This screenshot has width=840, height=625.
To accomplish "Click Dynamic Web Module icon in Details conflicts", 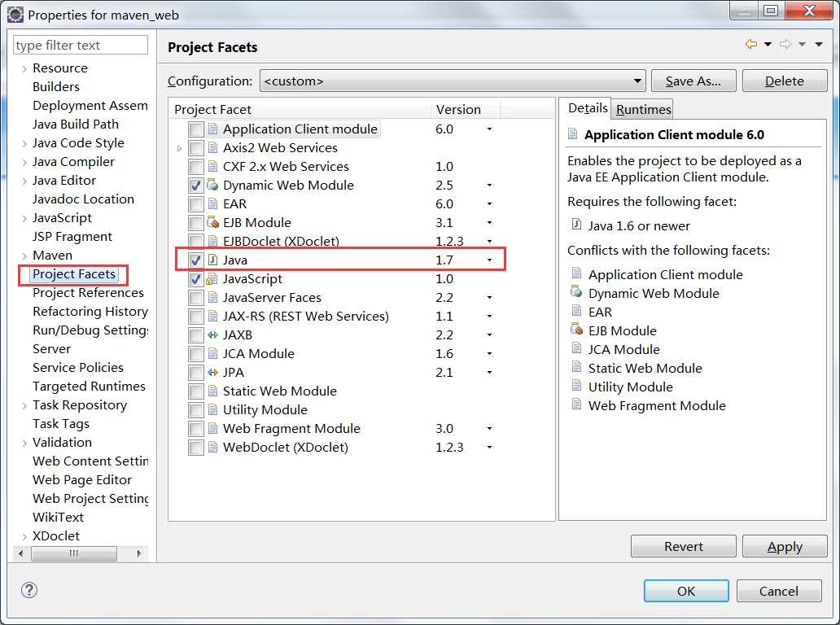I will (576, 292).
